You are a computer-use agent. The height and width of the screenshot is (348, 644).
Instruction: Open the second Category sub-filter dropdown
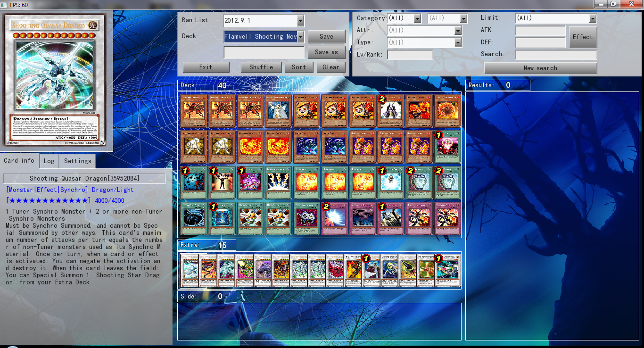point(464,18)
